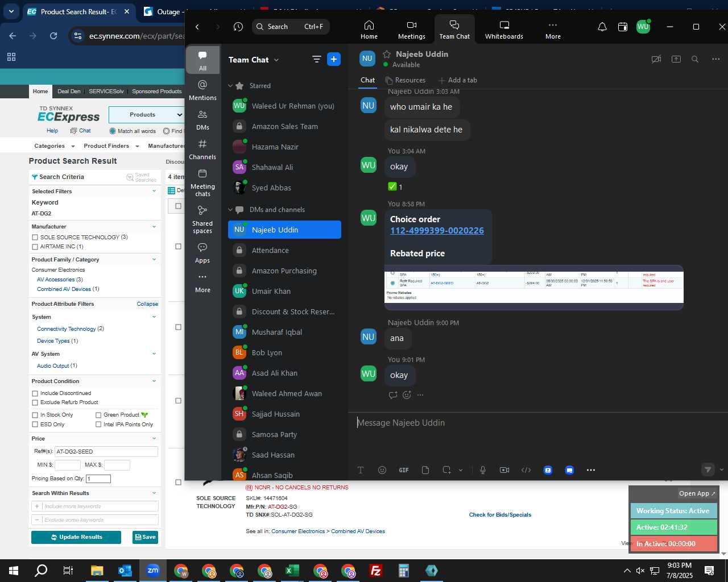Viewport: 728px width, 582px height.
Task: Click Update Results button
Action: click(x=76, y=537)
